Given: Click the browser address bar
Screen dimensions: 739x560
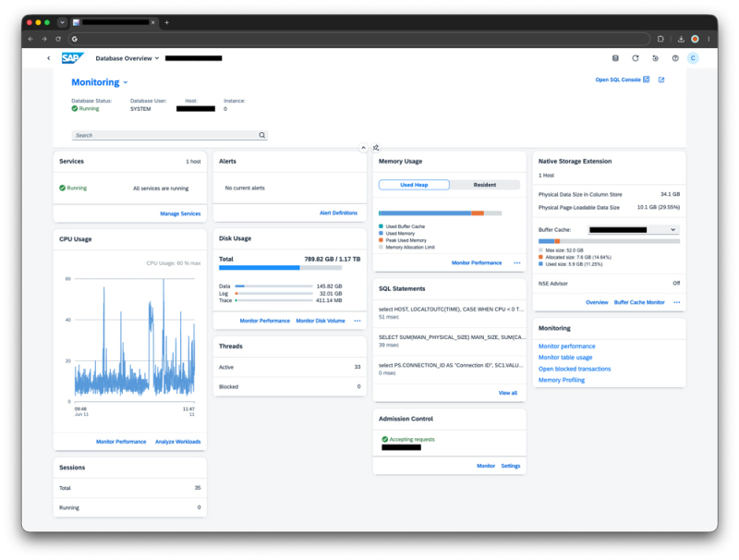Looking at the screenshot, I should coord(359,39).
